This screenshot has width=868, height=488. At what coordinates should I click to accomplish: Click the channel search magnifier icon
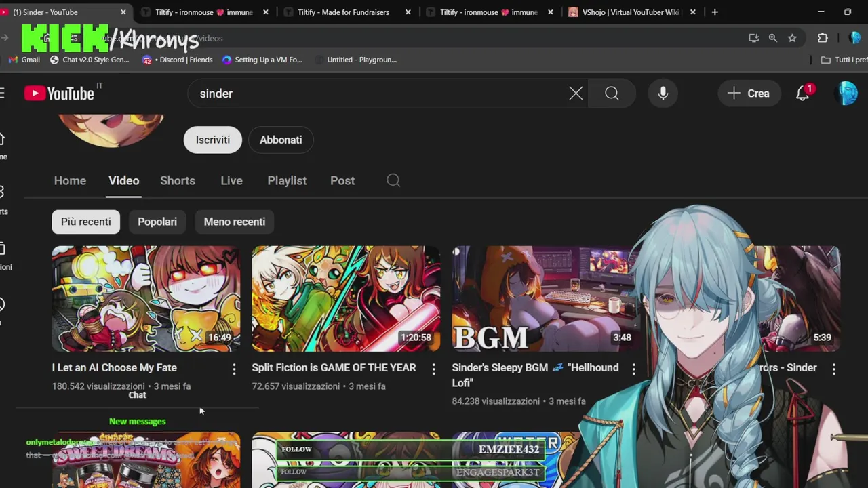[x=393, y=180]
